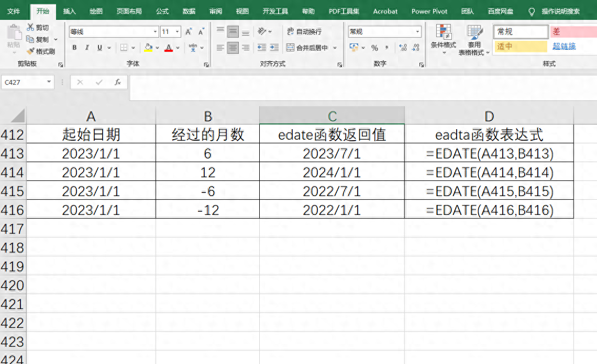The width and height of the screenshot is (597, 364).
Task: Increase font size with larger A icon
Action: [189, 31]
